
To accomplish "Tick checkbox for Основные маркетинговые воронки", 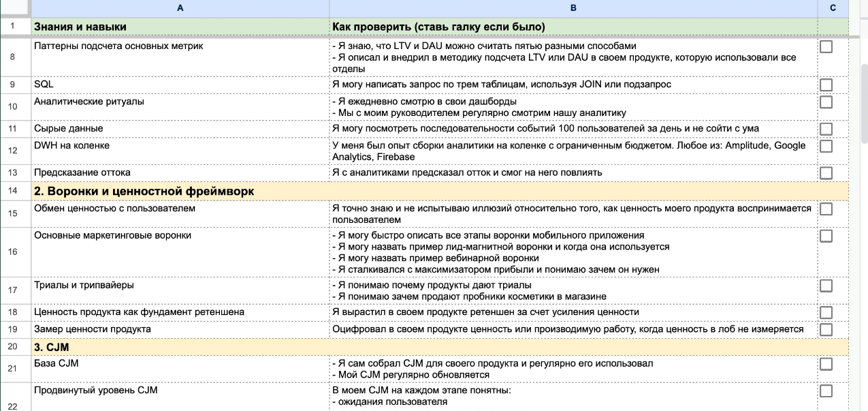I will (826, 236).
